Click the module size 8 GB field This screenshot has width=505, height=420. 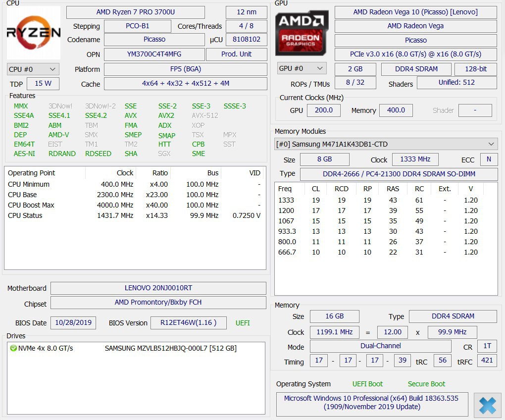[x=325, y=159]
